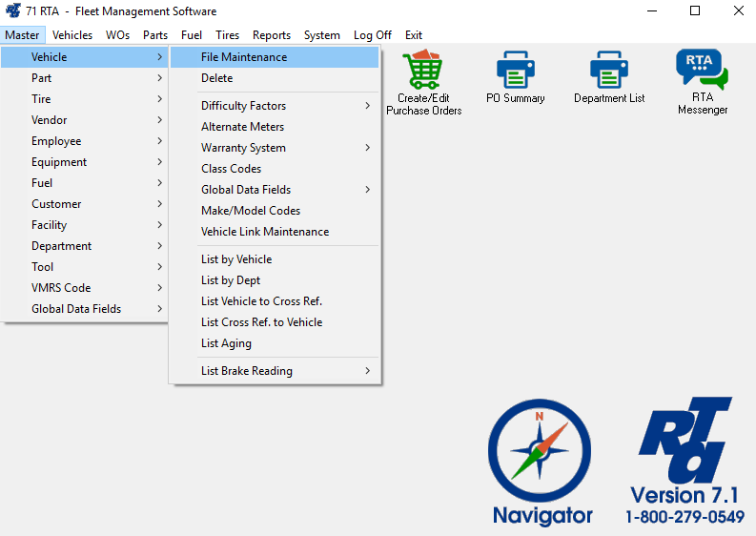Click Exit in the menu bar
The height and width of the screenshot is (536, 756).
413,35
